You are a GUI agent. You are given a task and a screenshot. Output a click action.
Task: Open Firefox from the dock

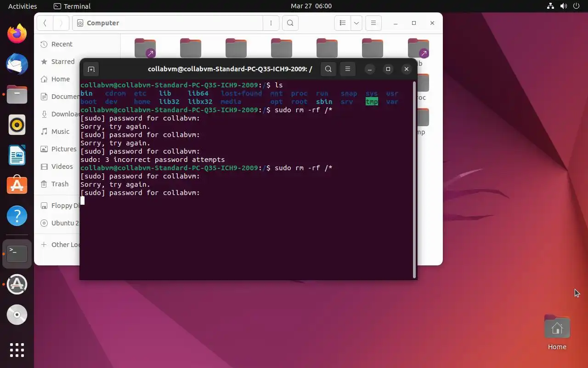pos(17,34)
